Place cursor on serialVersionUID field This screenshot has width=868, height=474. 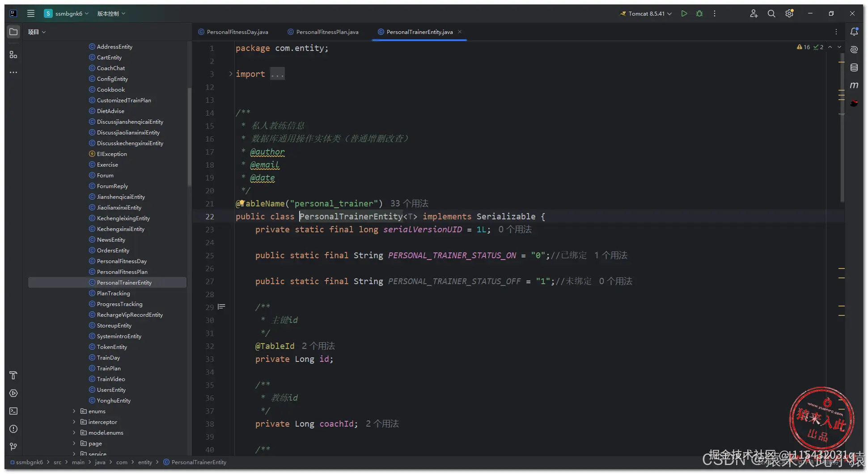pos(423,229)
